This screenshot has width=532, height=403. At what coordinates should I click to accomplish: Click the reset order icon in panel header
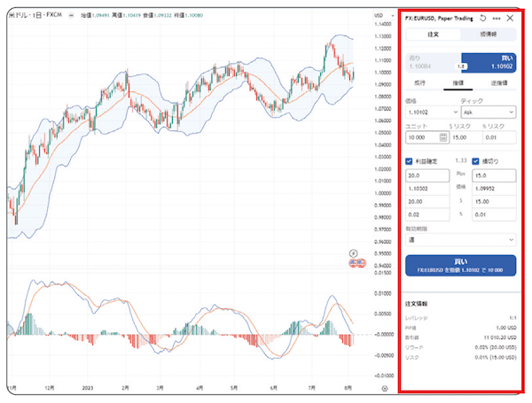482,18
